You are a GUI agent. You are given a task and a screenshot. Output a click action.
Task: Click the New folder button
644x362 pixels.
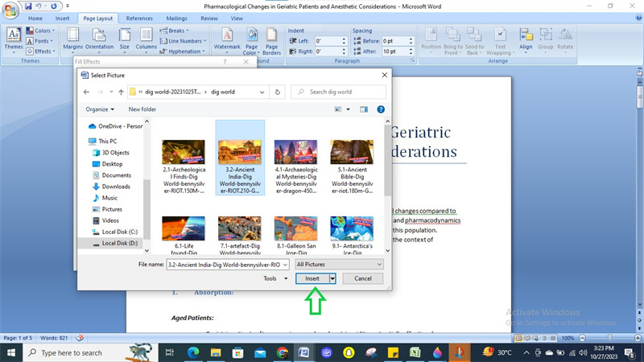click(x=142, y=109)
